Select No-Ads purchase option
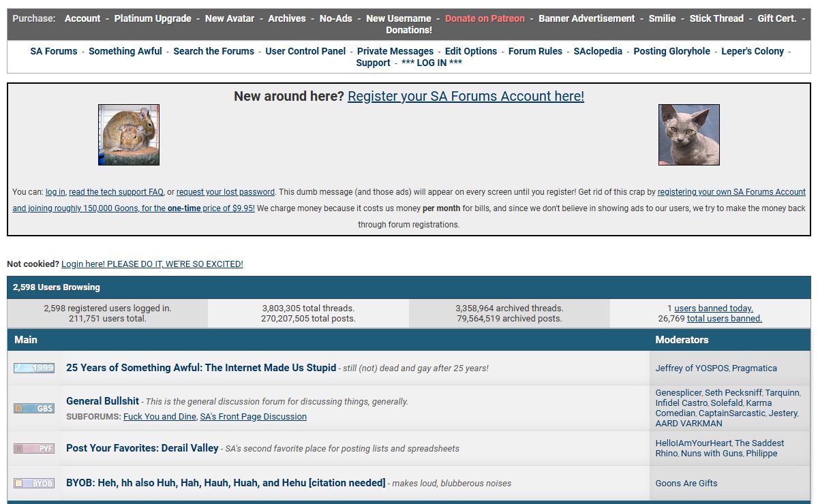 (x=336, y=18)
